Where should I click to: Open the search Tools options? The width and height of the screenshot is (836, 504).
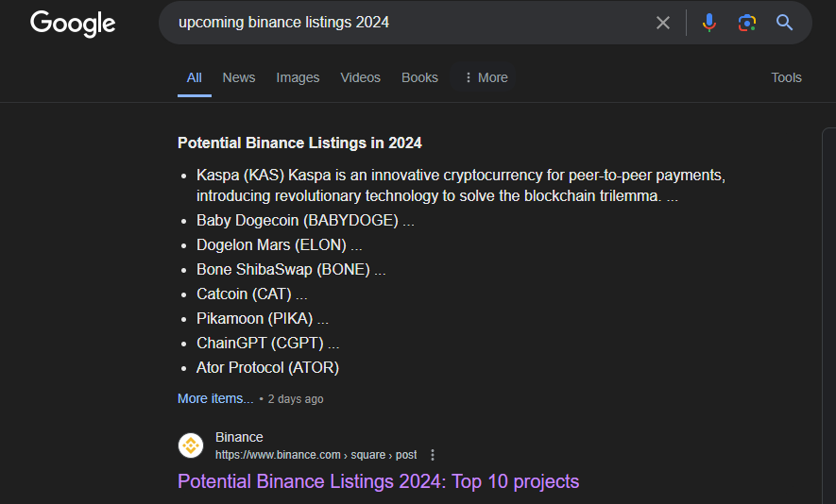[786, 77]
